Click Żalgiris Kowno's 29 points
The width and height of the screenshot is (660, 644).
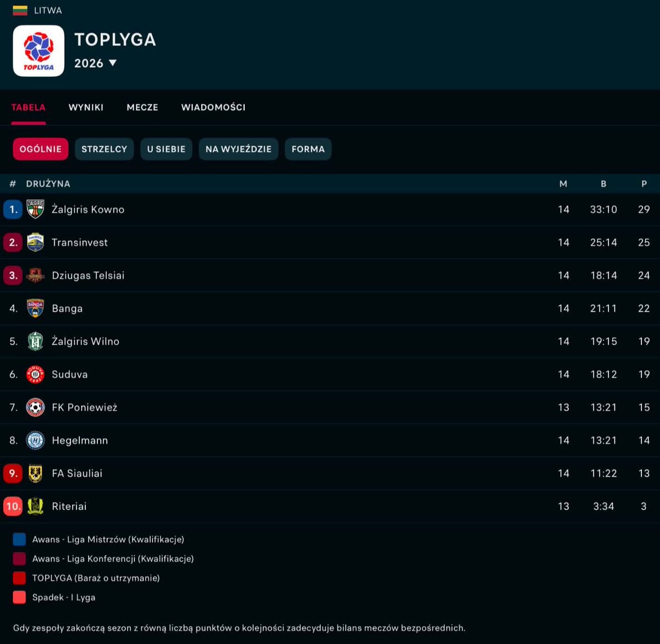644,210
